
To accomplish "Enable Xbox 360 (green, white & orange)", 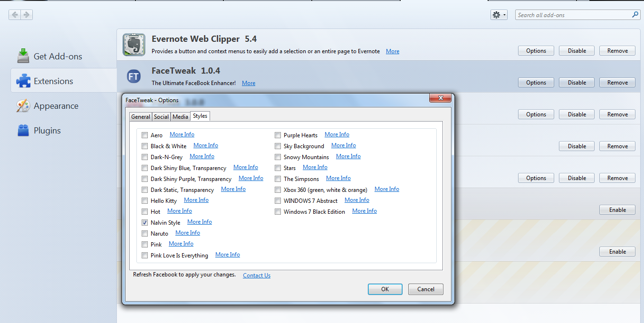I will 278,190.
